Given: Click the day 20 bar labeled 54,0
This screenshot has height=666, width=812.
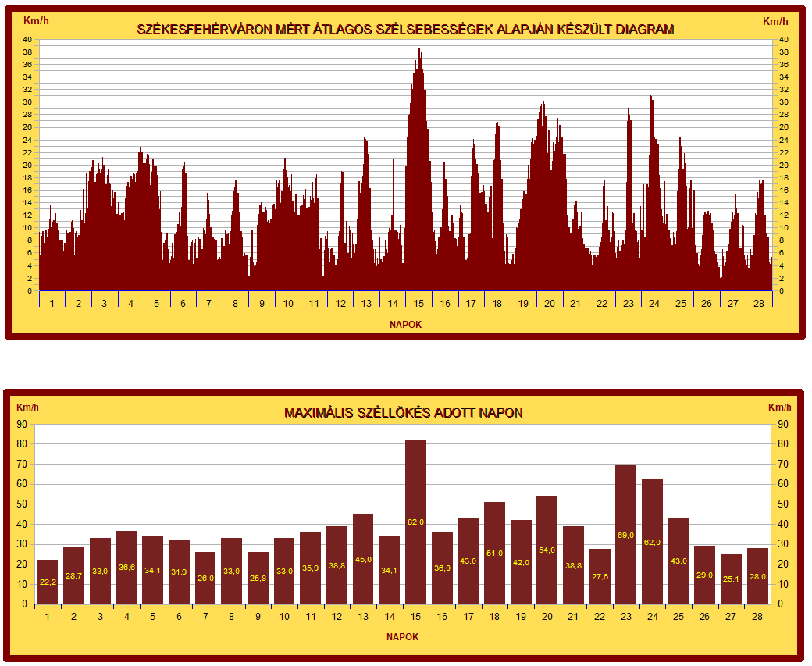Looking at the screenshot, I should click(547, 550).
